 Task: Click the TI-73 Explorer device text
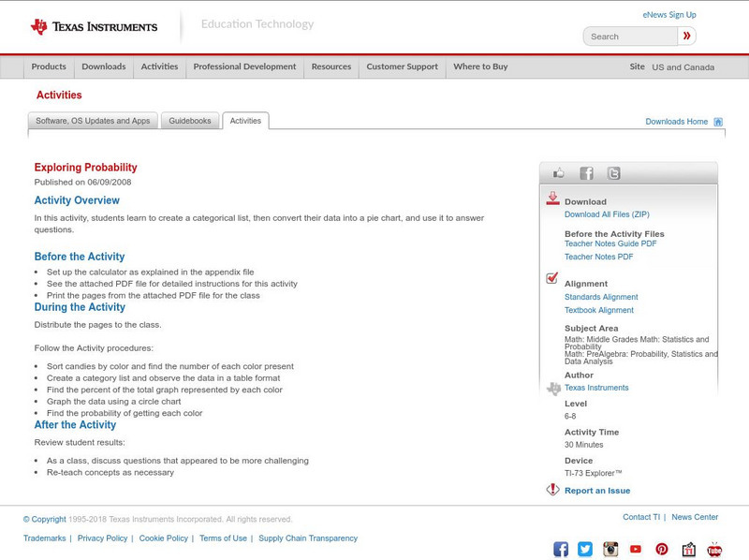tap(594, 474)
